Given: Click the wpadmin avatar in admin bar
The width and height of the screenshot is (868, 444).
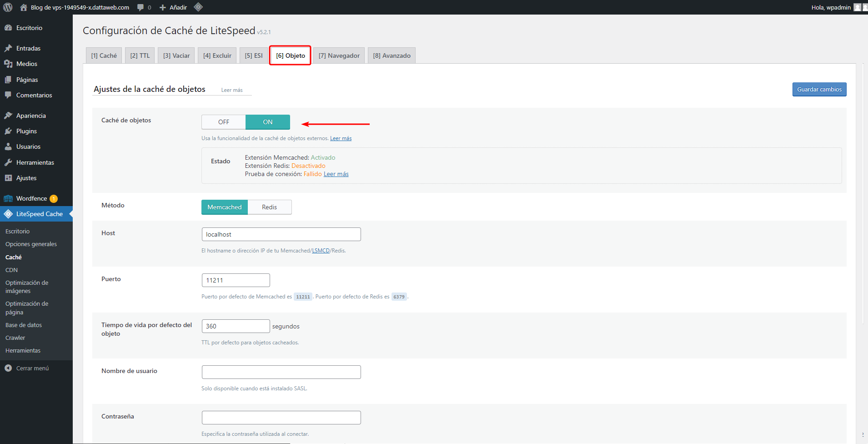Looking at the screenshot, I should 858,7.
